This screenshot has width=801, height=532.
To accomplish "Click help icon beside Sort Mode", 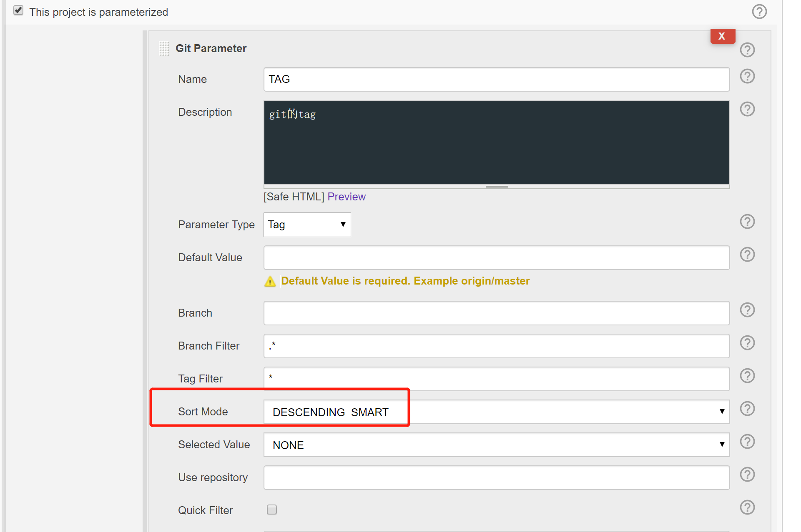I will click(x=747, y=409).
